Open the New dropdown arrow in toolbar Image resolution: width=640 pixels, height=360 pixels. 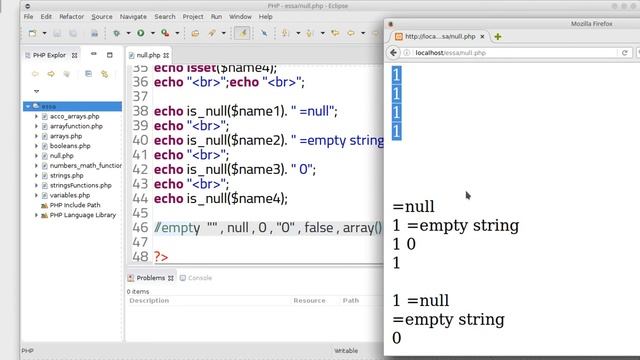(x=44, y=33)
